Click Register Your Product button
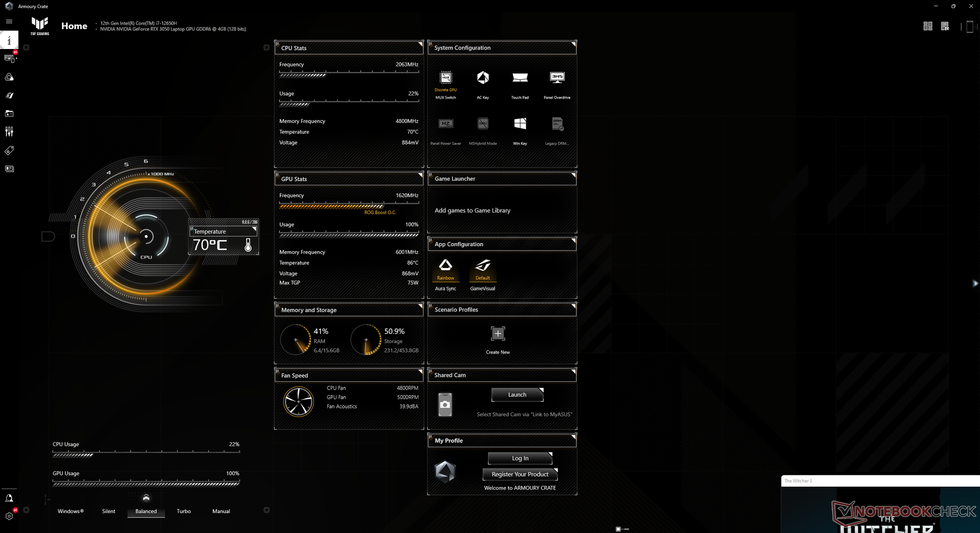The height and width of the screenshot is (533, 980). coord(520,474)
